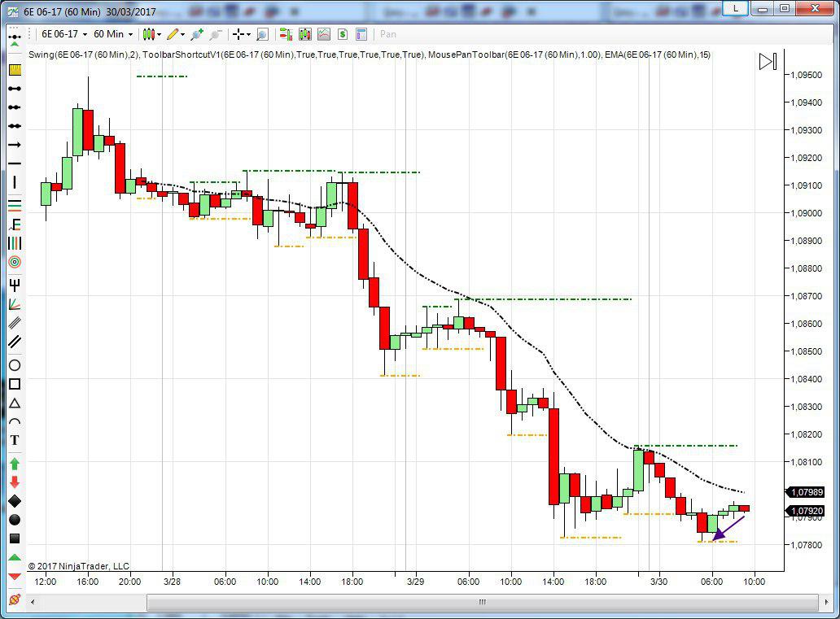
Task: Click the Zoom in toolbar icon
Action: pyautogui.click(x=197, y=34)
